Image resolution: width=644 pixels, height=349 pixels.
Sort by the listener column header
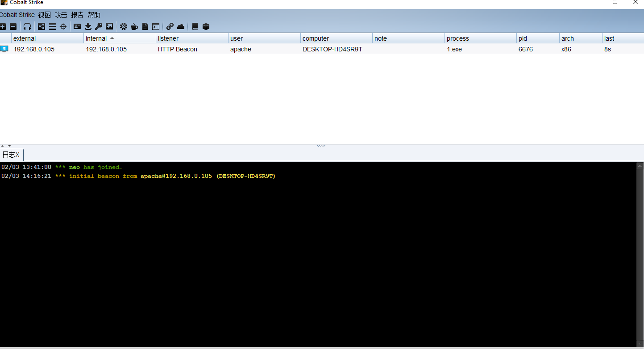(x=192, y=38)
